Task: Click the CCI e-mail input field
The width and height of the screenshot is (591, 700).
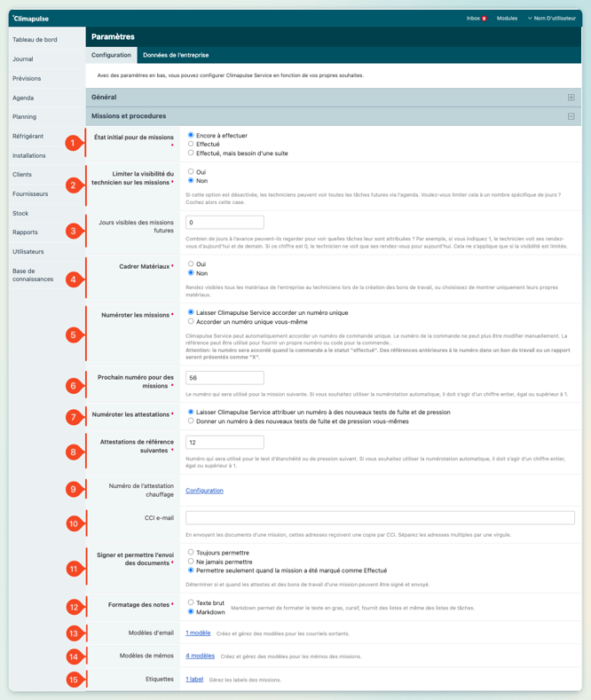Action: pyautogui.click(x=380, y=518)
